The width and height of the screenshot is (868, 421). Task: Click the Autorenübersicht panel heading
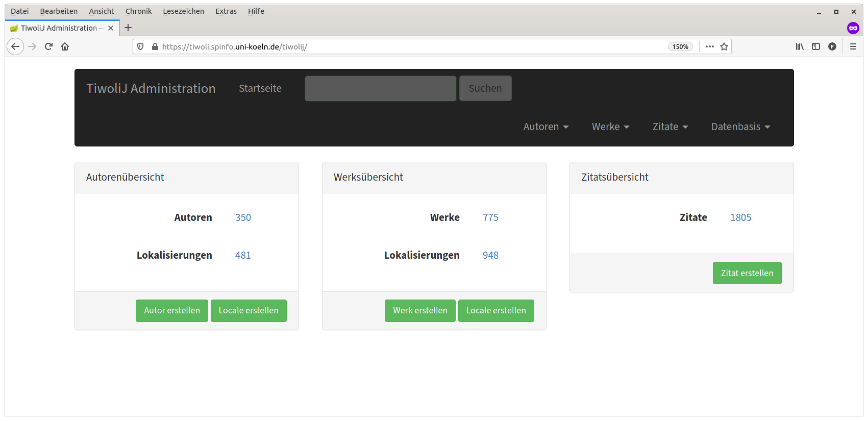[125, 177]
